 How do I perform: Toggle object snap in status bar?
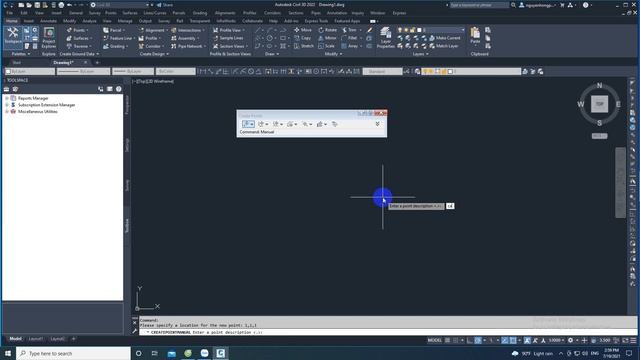[513, 340]
